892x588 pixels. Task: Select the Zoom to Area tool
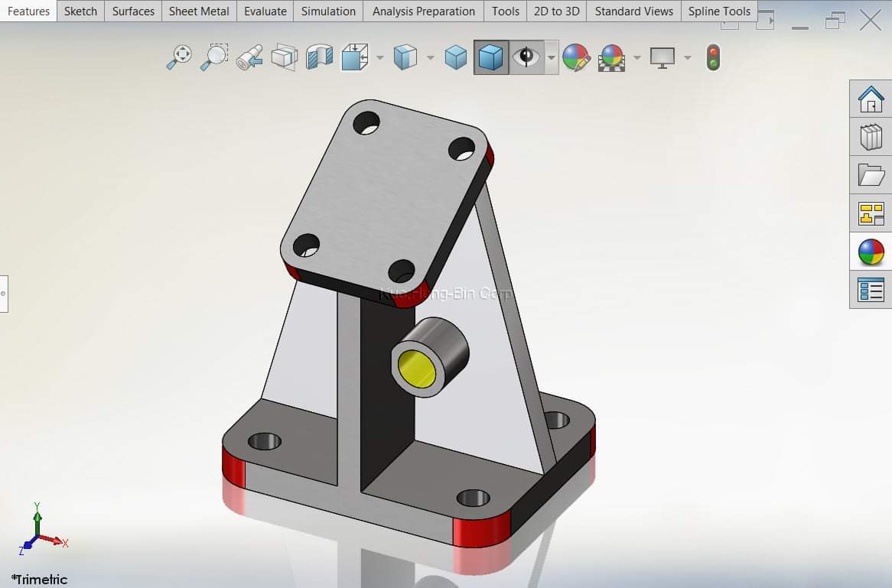(214, 57)
